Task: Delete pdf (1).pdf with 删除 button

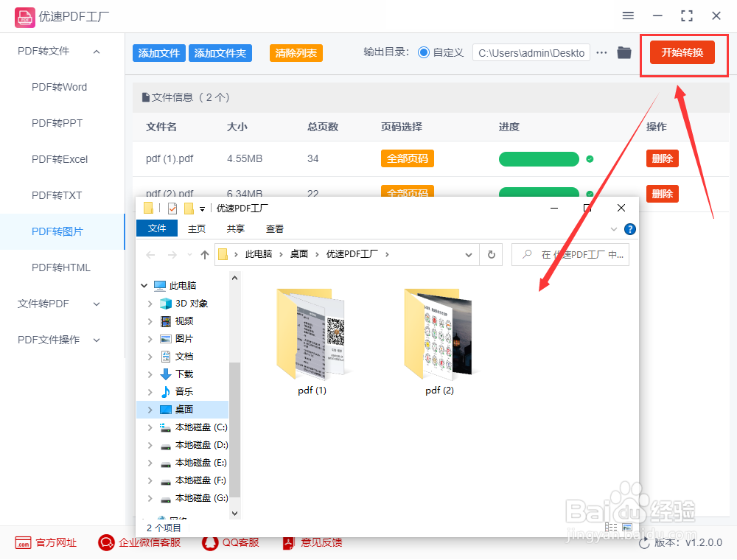Action: click(663, 159)
